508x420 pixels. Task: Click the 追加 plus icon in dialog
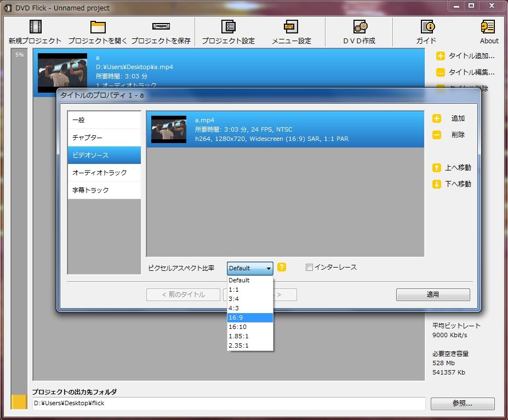(436, 118)
